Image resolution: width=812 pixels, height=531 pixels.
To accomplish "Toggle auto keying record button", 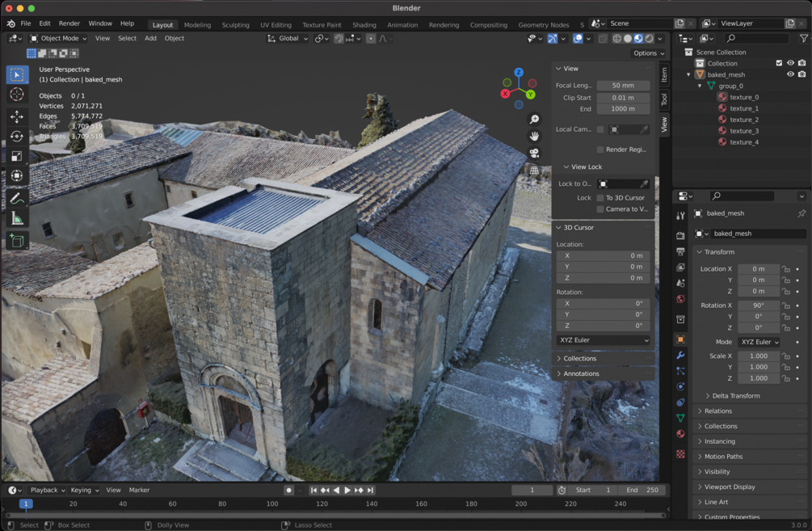I will [289, 490].
